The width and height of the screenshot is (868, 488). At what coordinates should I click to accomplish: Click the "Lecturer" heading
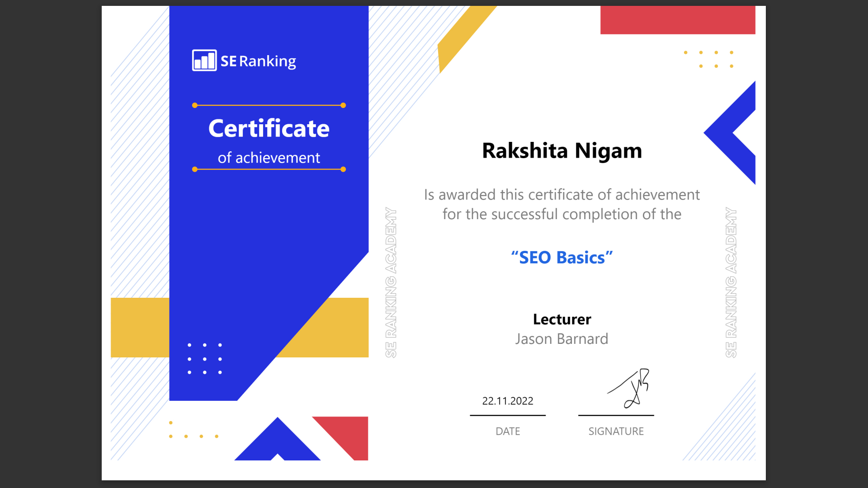pyautogui.click(x=562, y=319)
